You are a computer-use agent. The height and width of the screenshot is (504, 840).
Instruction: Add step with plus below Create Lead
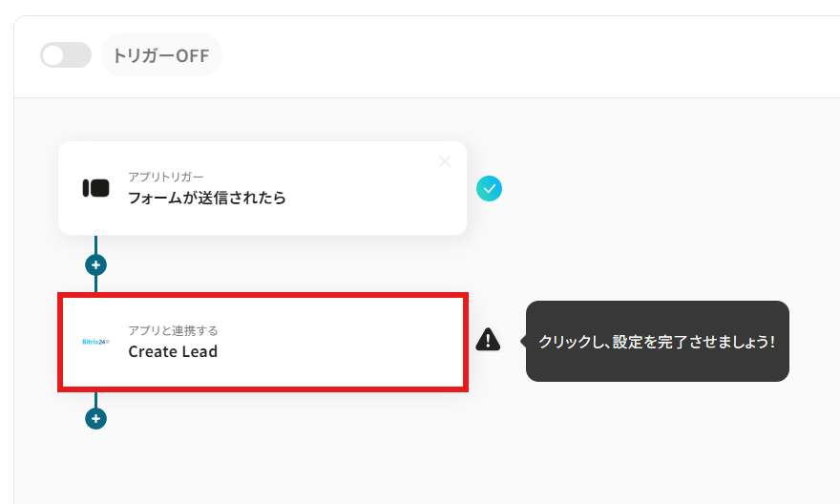pos(95,418)
